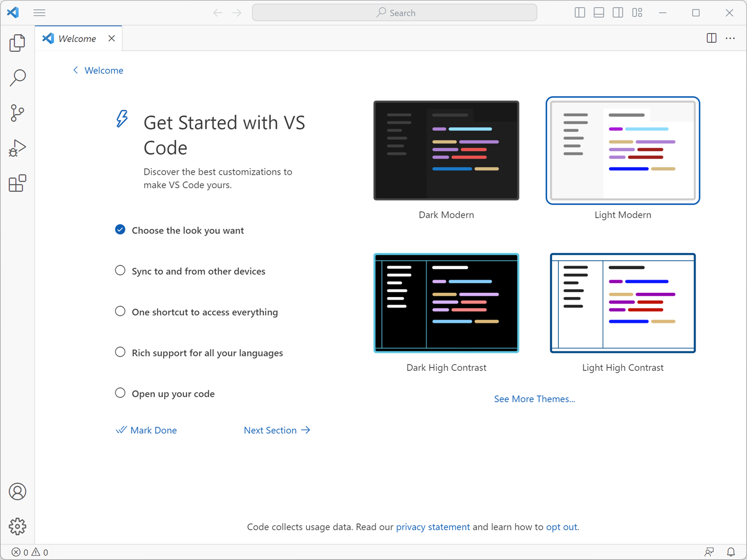Select the 'Open up your code' step
The height and width of the screenshot is (560, 747).
(x=165, y=393)
